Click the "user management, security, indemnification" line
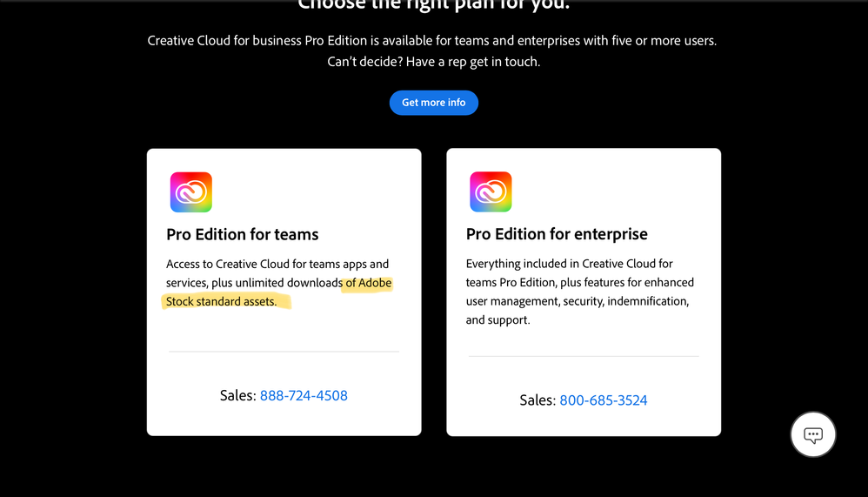This screenshot has width=868, height=497. (578, 301)
